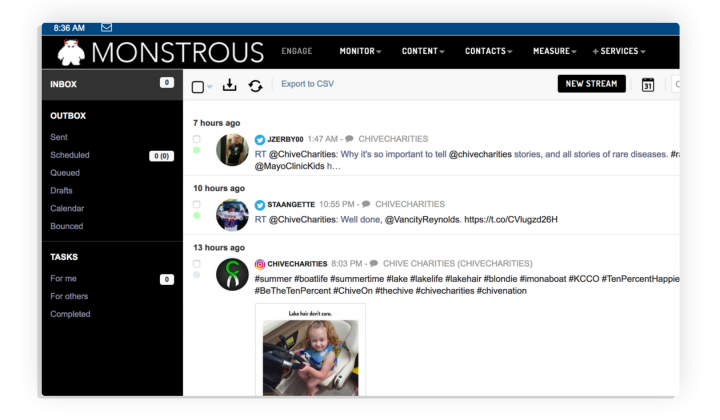Click the Scheduled 0 (0) count badge
This screenshot has height=420, width=720.
coord(161,156)
